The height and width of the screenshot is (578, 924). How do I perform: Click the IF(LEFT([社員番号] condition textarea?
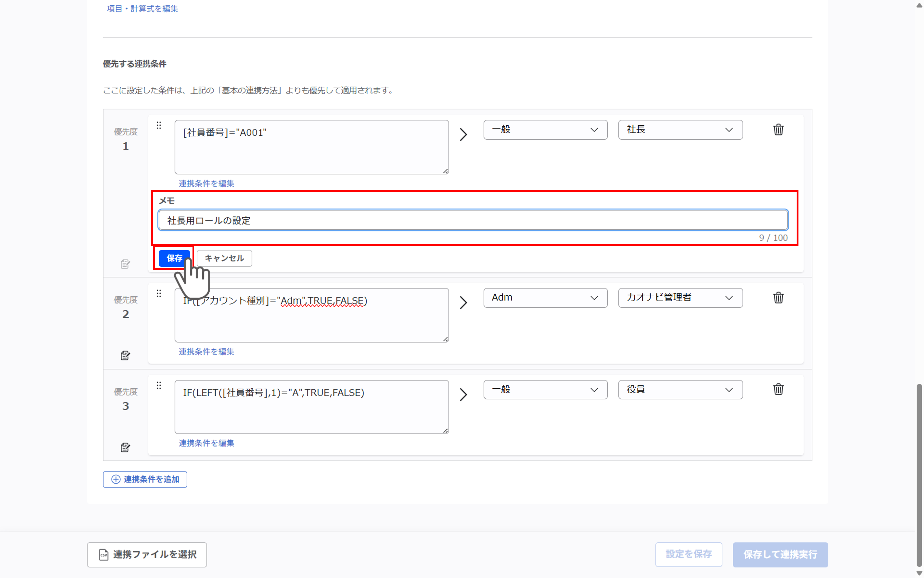(x=311, y=407)
